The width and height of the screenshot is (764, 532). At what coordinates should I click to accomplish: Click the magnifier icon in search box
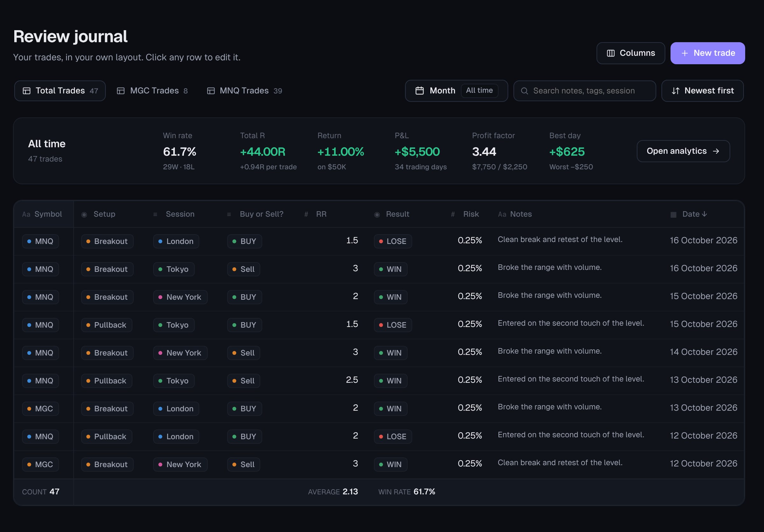point(524,91)
